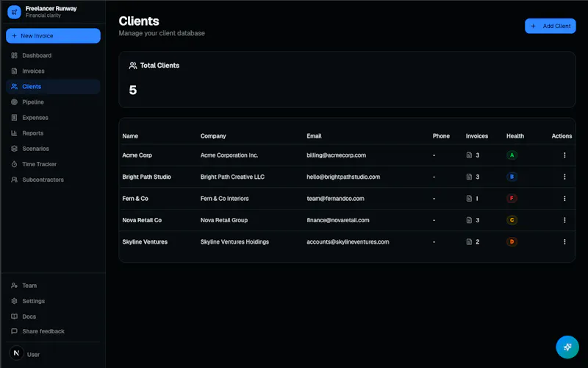Click Fern & Co invoice document icon
The width and height of the screenshot is (588, 368).
(x=469, y=198)
